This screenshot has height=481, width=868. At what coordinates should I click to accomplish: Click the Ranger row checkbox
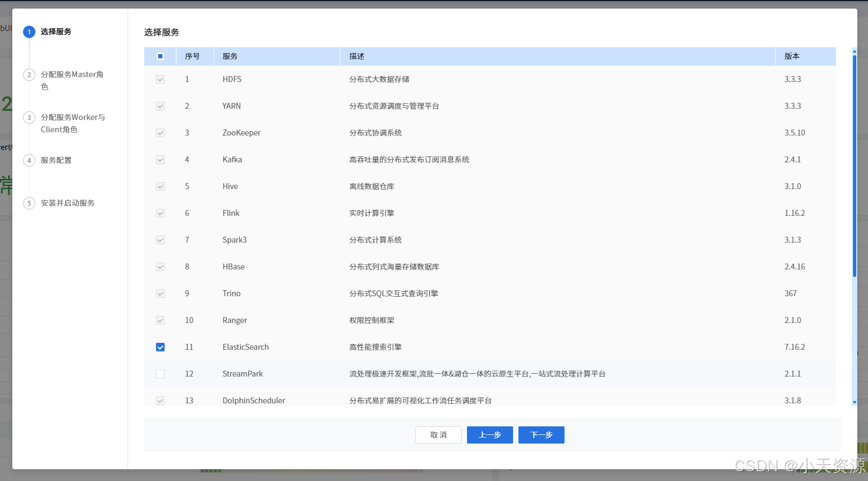click(160, 320)
